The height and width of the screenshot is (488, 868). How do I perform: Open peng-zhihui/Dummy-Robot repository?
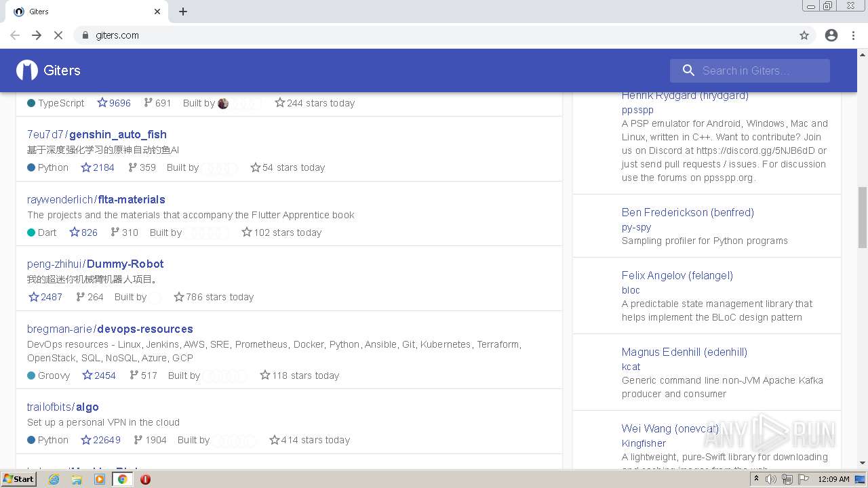[96, 264]
